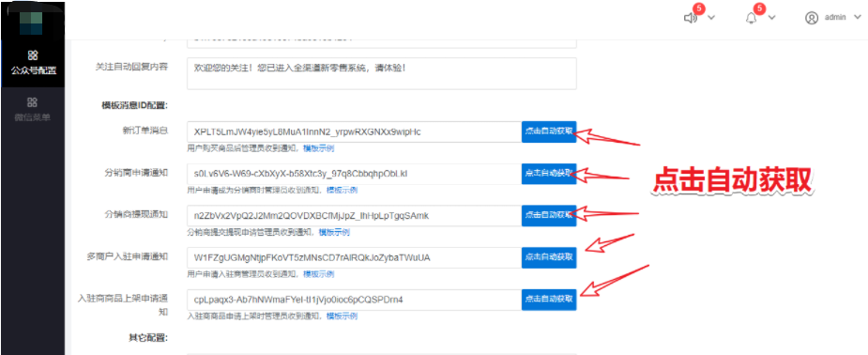
Task: Focus the 关注自动回复内容 text area
Action: (x=381, y=73)
